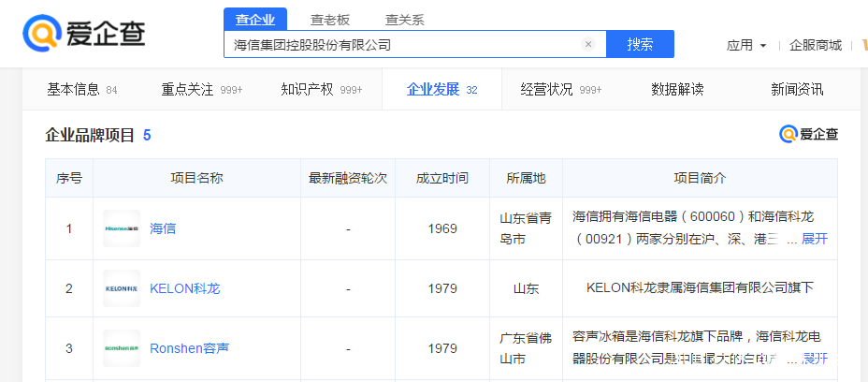
Task: Click the 爱企查 watermark logo on the right
Action: (809, 135)
